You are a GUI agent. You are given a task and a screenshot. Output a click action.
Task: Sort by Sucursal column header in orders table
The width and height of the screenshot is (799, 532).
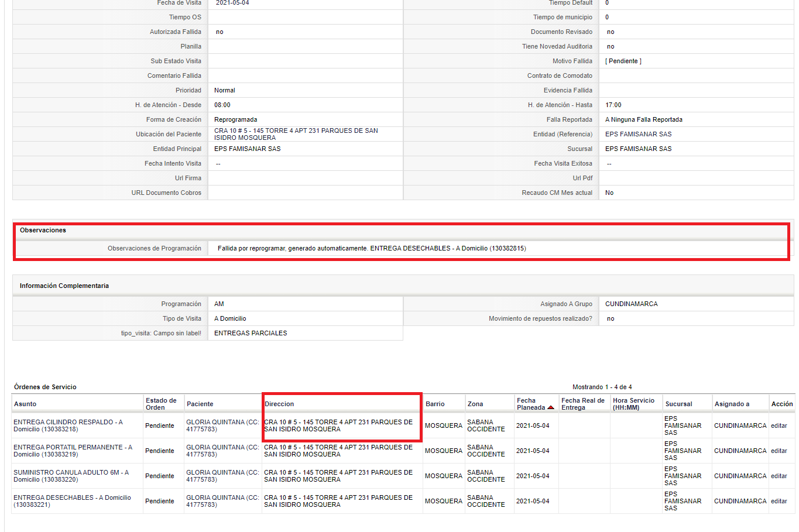point(678,404)
